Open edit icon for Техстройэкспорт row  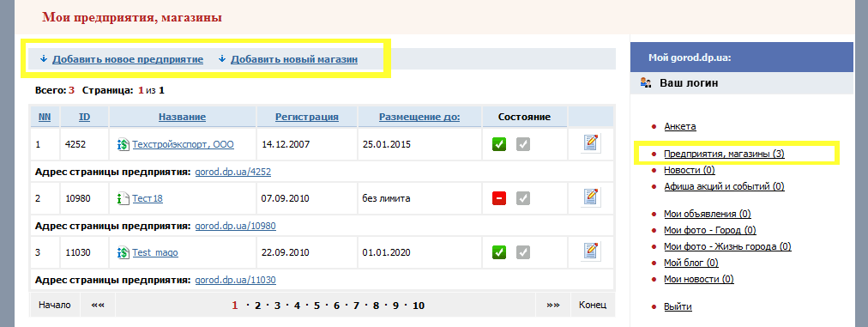[x=591, y=143]
